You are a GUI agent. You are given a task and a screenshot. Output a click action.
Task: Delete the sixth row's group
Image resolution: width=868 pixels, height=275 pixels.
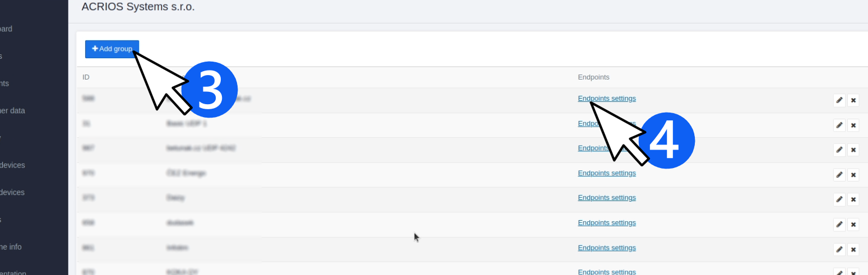click(x=853, y=225)
